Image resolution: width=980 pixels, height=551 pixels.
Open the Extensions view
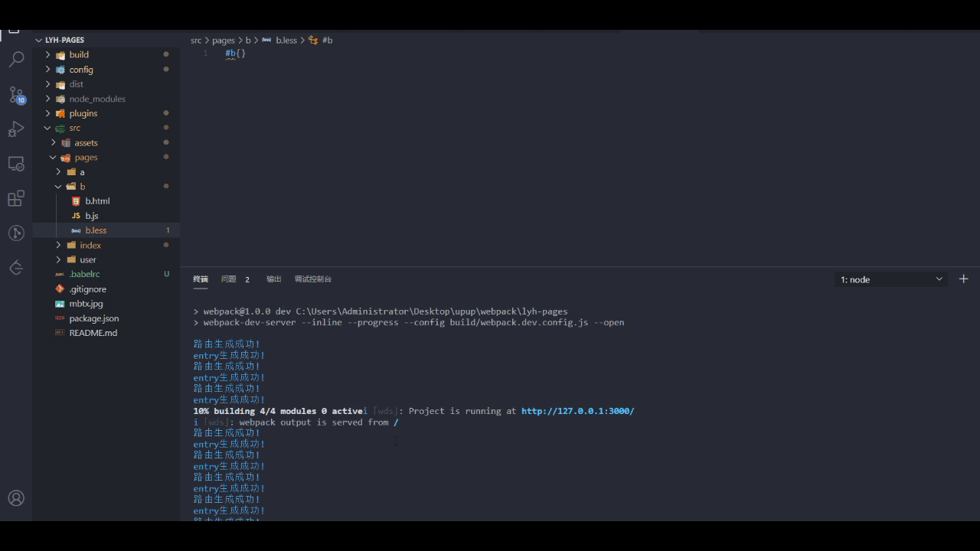point(16,199)
